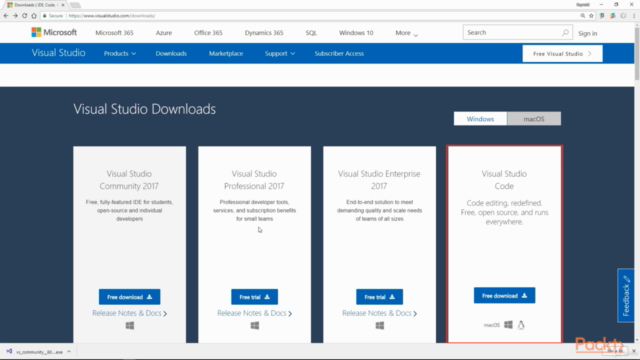
Task: Open Subscriber Access nav item
Action: tap(339, 53)
